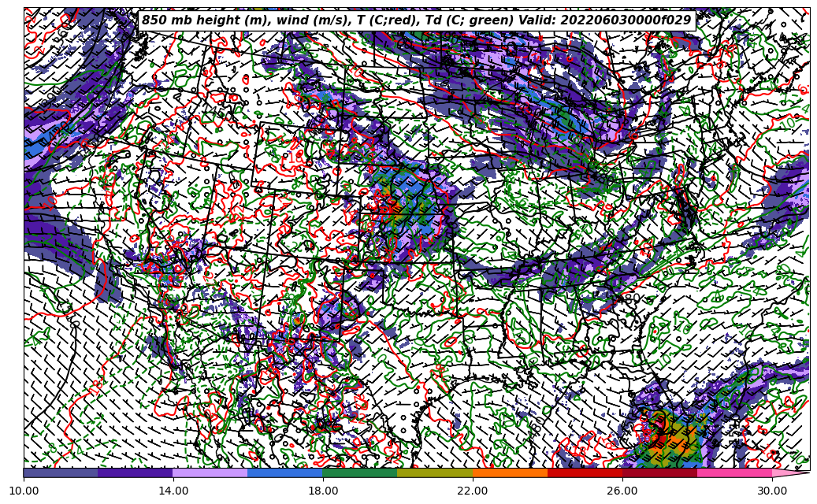Click the blue 16–18 colorbar segment
Viewport: 817px width, 504px height.
pos(285,472)
